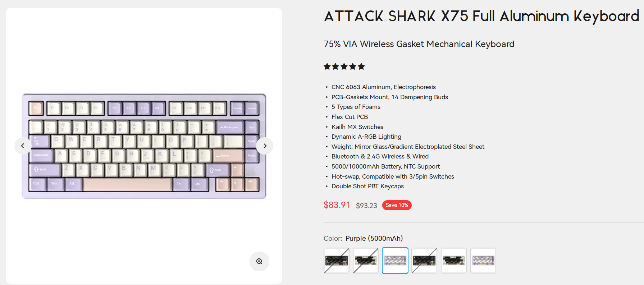
Task: Click the five-star rating icons
Action: pyautogui.click(x=344, y=66)
